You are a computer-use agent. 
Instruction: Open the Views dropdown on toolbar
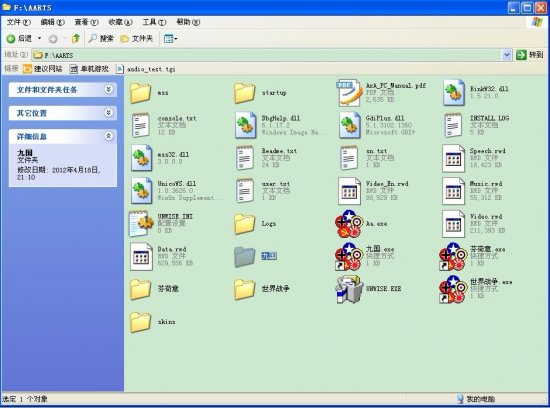[x=170, y=38]
